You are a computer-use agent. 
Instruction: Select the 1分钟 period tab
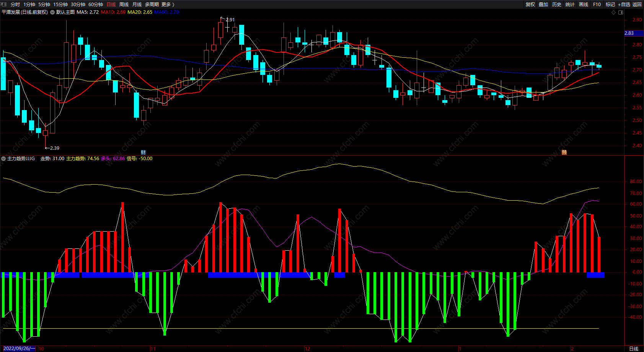click(29, 5)
